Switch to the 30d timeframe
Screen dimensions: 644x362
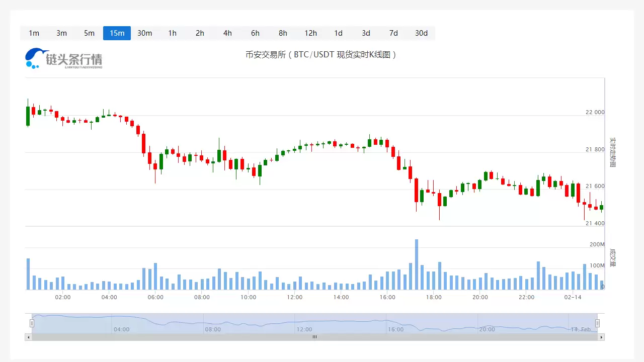click(421, 33)
